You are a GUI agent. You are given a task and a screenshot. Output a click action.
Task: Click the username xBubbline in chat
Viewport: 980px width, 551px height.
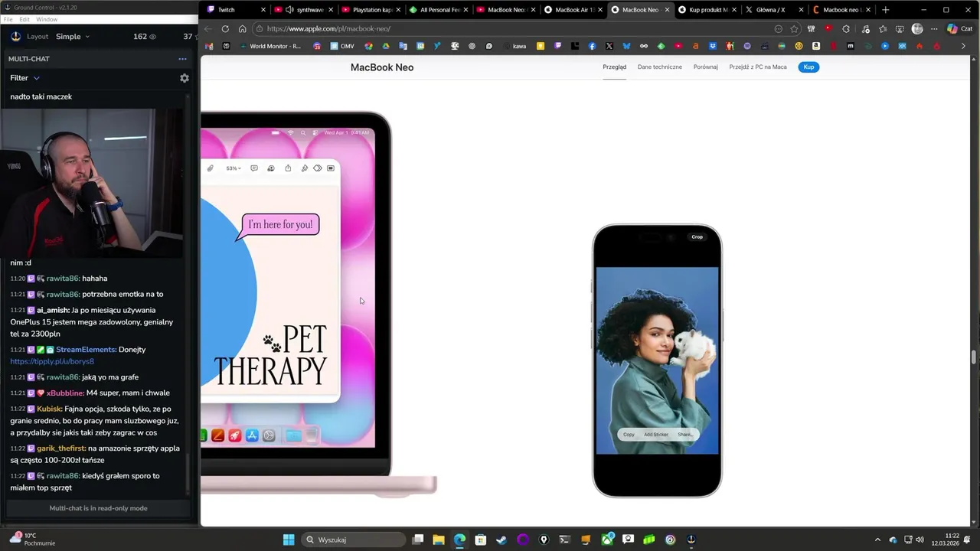pyautogui.click(x=64, y=393)
